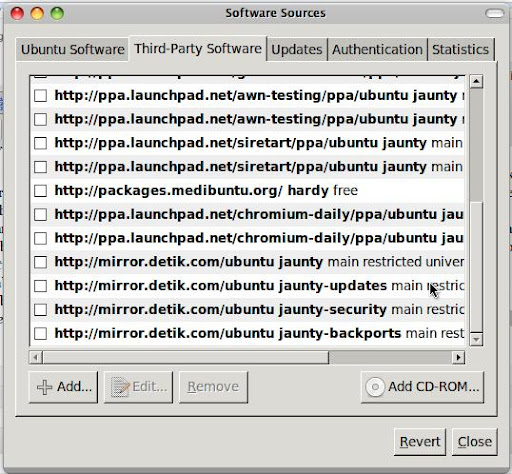Viewport: 512px width, 474px height.
Task: Click the pill-shaped title bar toolbar button
Action: click(494, 13)
